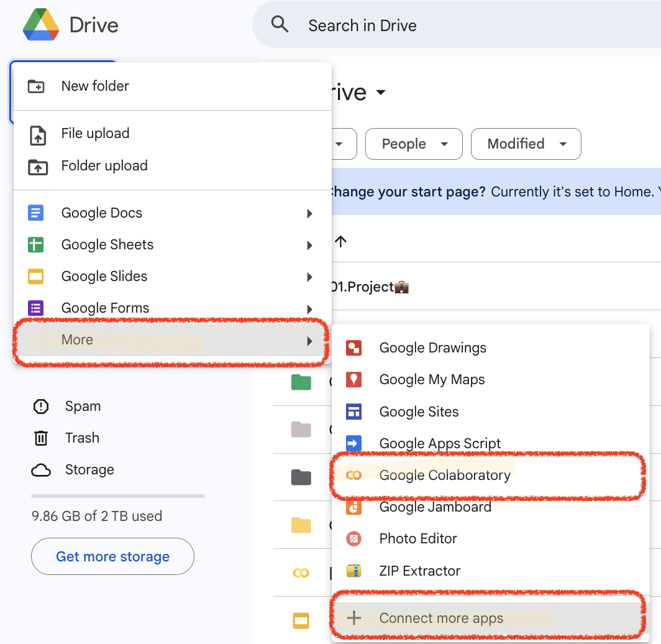Click the Folder upload icon
Viewport: 661px width, 644px height.
tap(37, 167)
